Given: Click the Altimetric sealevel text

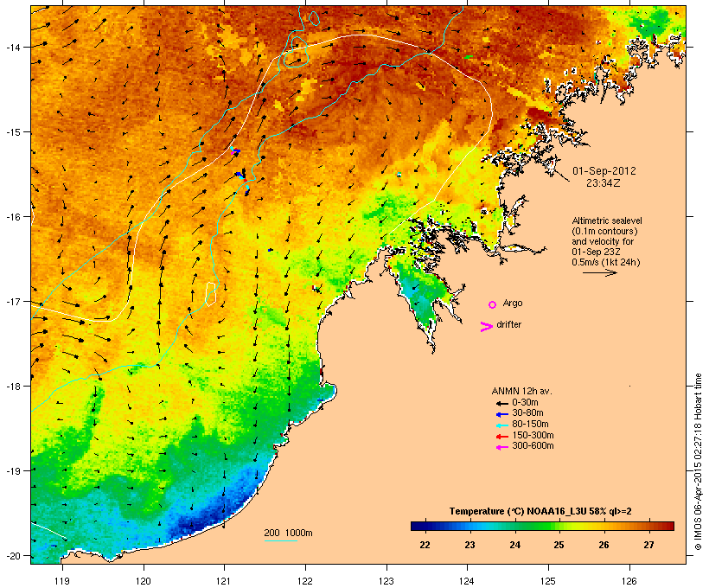Looking at the screenshot, I should [607, 221].
